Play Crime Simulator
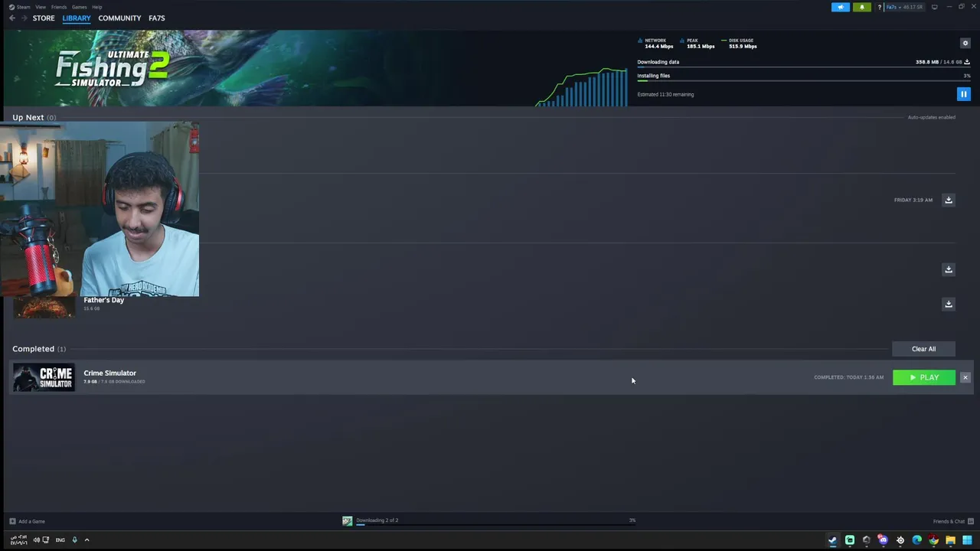Screen dimensions: 980x551 click(924, 377)
